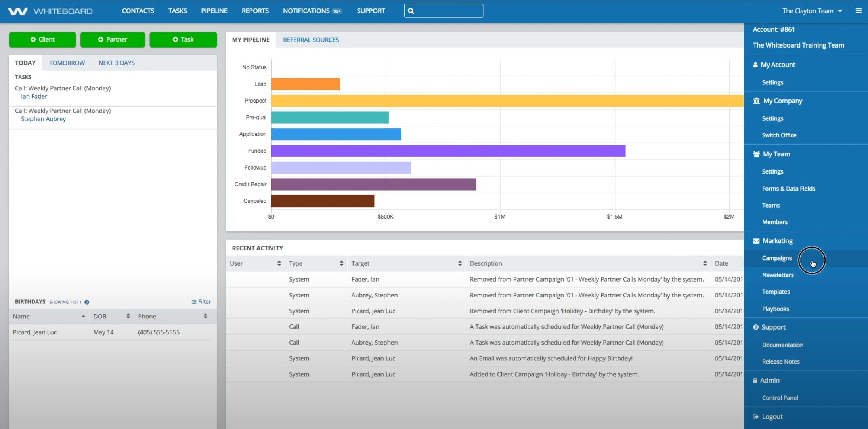Image resolution: width=868 pixels, height=429 pixels.
Task: Sort birthdays by DOB column
Action: [x=128, y=316]
